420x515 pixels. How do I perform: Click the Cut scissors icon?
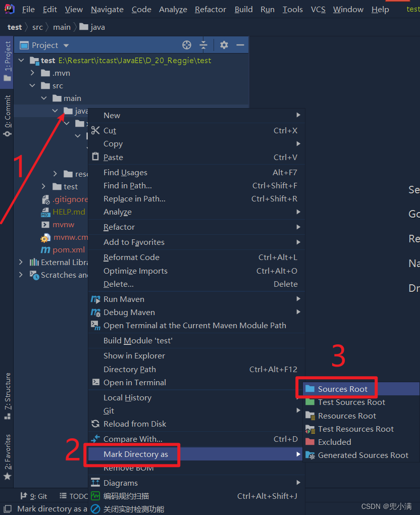click(95, 130)
